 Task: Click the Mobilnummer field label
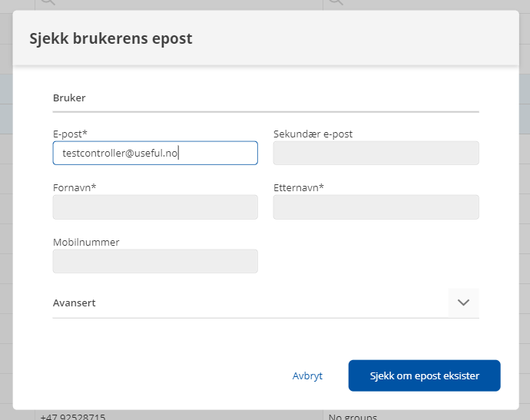[86, 242]
